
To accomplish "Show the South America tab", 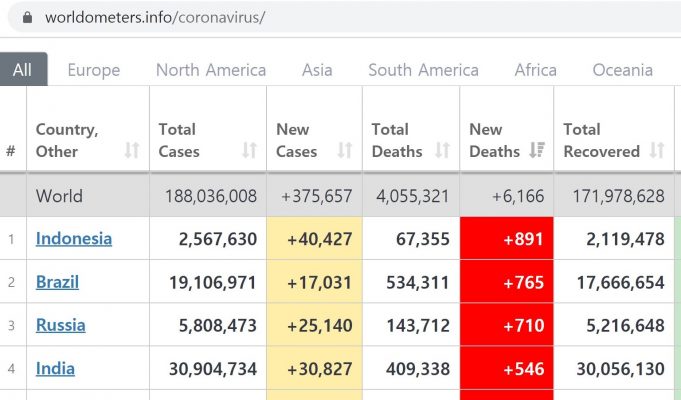I will pos(423,70).
